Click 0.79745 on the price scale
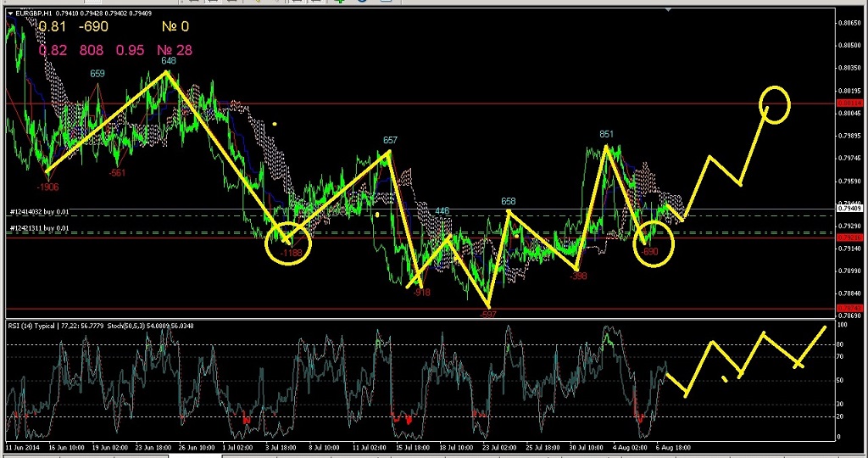This screenshot has width=868, height=458. pyautogui.click(x=849, y=159)
